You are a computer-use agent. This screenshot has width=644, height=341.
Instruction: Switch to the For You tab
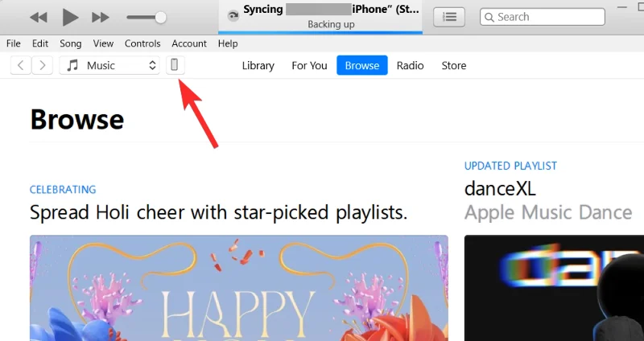pos(309,66)
